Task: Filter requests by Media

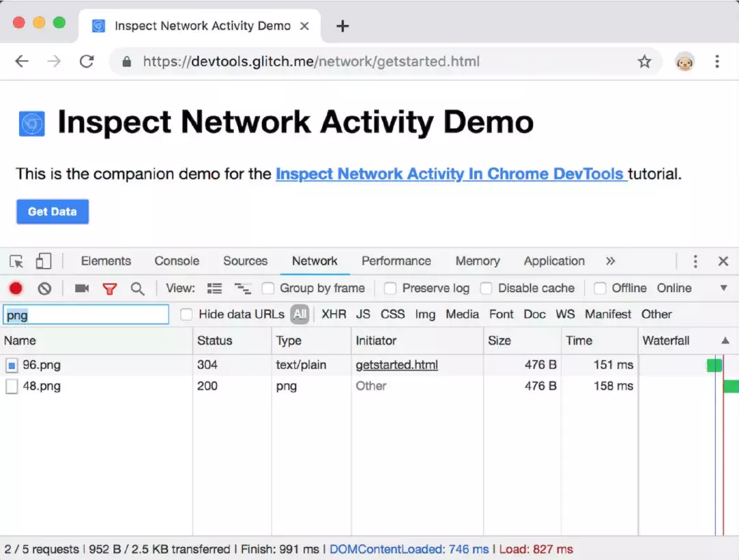Action: coord(463,314)
